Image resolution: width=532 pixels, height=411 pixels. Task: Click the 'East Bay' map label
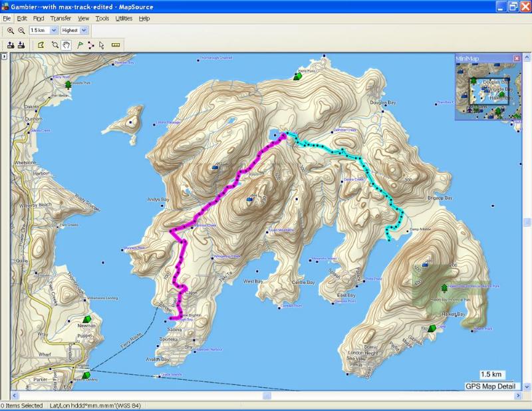coord(346,295)
